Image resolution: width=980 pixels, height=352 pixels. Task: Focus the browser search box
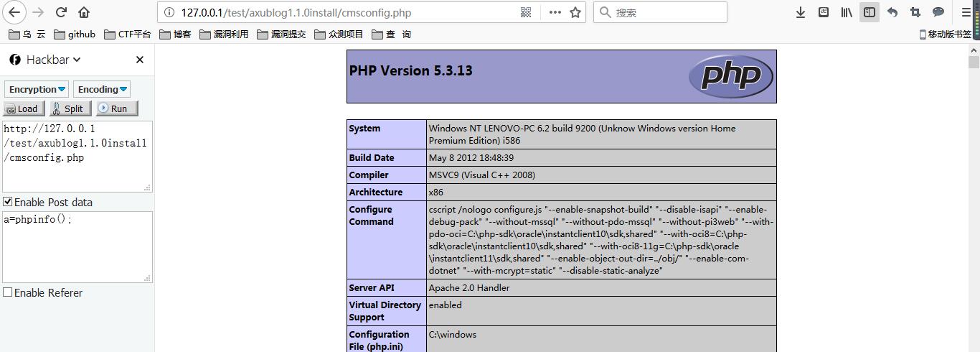660,12
